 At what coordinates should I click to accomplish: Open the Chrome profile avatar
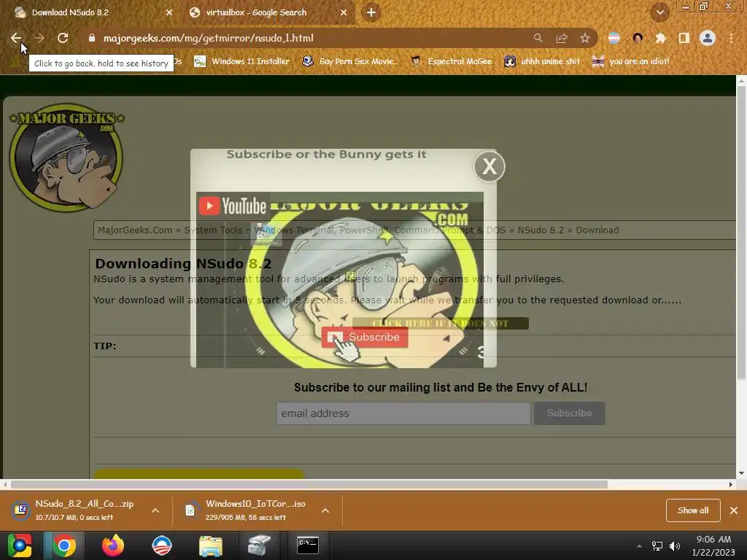tap(708, 38)
